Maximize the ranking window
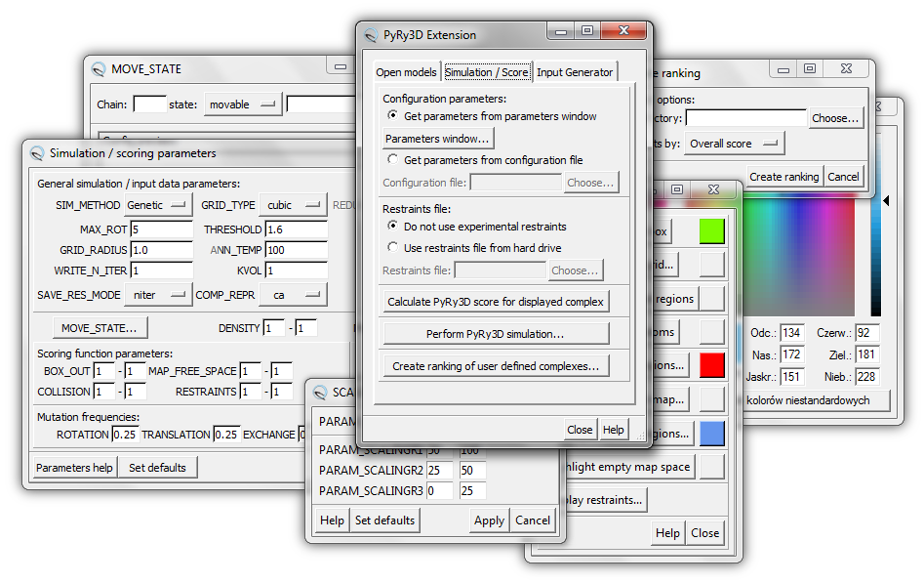The height and width of the screenshot is (583, 924). (810, 69)
